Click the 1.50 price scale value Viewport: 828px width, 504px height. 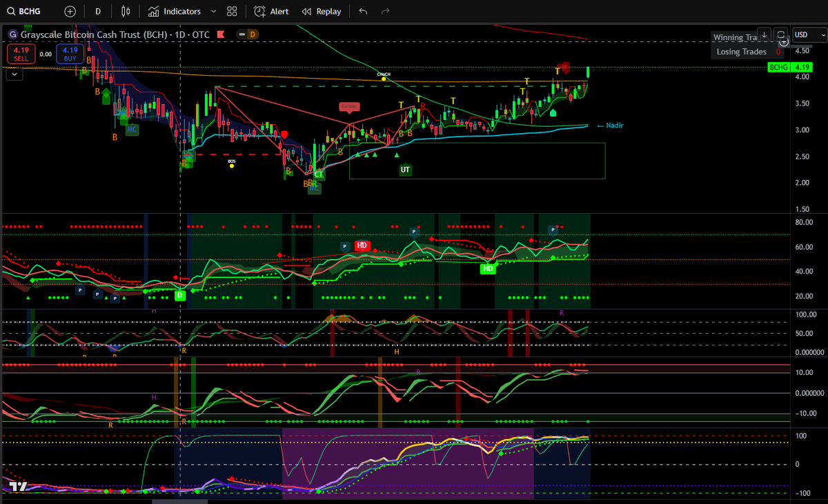point(802,209)
